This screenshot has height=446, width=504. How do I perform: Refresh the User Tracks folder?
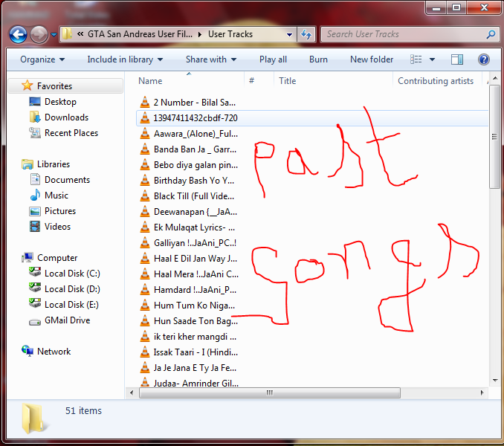[306, 34]
